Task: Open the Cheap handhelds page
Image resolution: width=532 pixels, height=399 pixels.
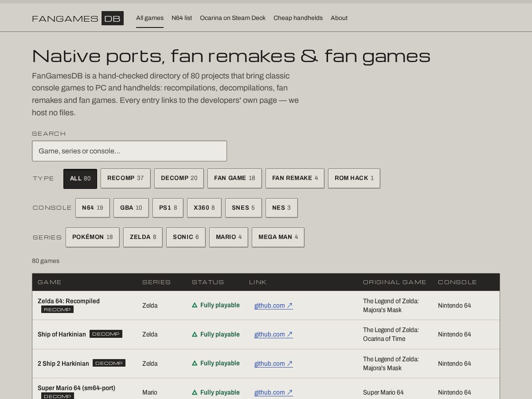Action: coord(298,18)
